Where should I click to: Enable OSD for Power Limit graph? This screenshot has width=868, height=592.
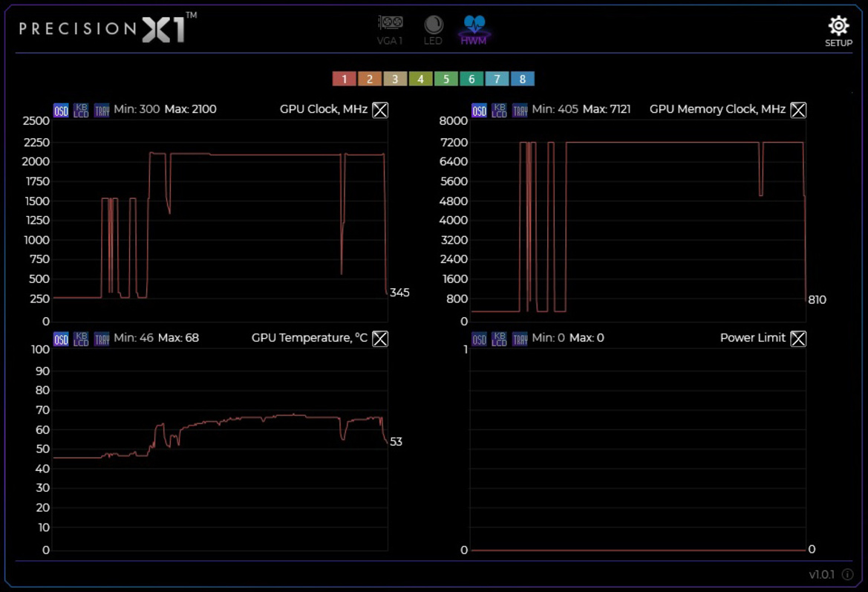pyautogui.click(x=480, y=339)
